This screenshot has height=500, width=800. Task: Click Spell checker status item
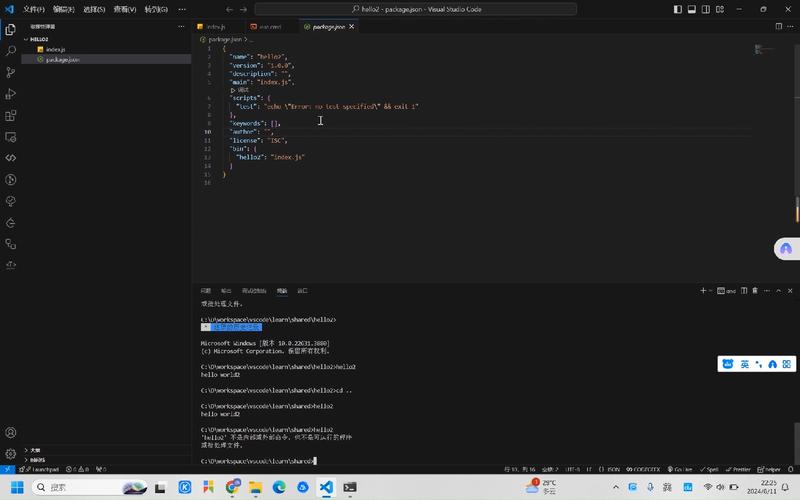709,469
